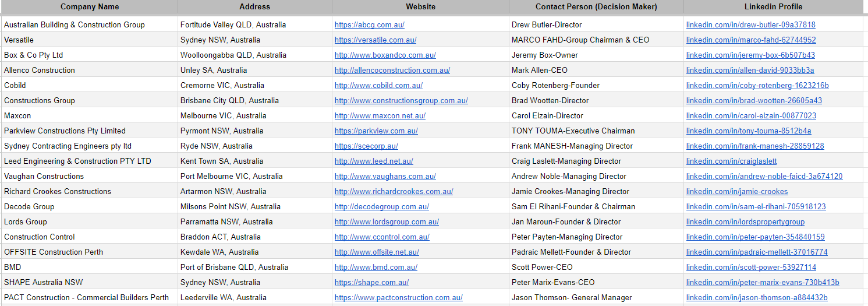The height and width of the screenshot is (306, 868).
Task: Click the Contact Person (Decision Maker) header
Action: tap(596, 7)
